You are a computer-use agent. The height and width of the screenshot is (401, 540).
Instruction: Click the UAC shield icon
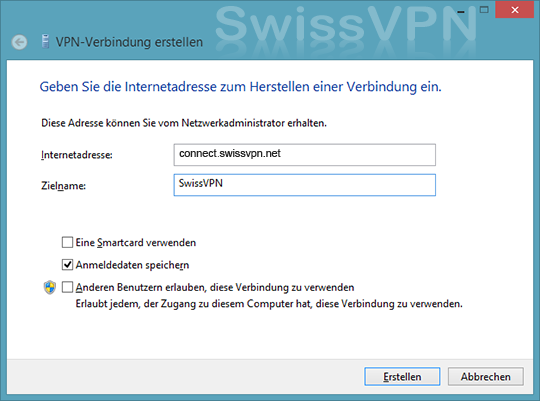[x=50, y=287]
